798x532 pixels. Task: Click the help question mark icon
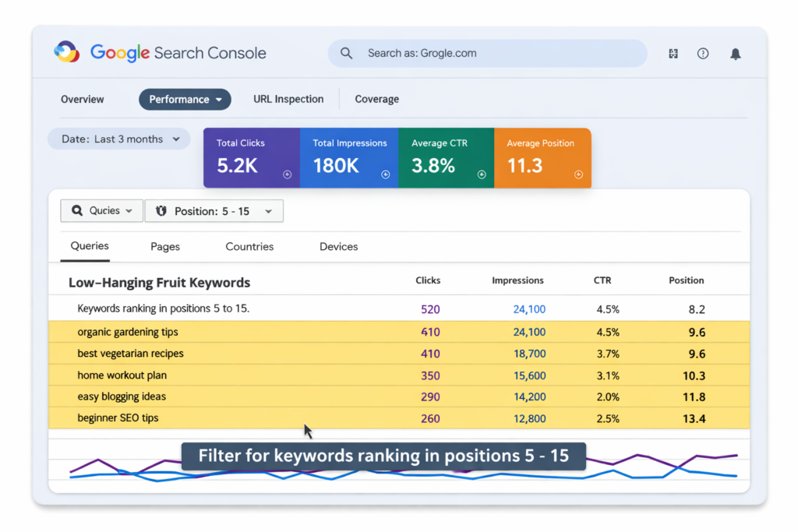[702, 53]
